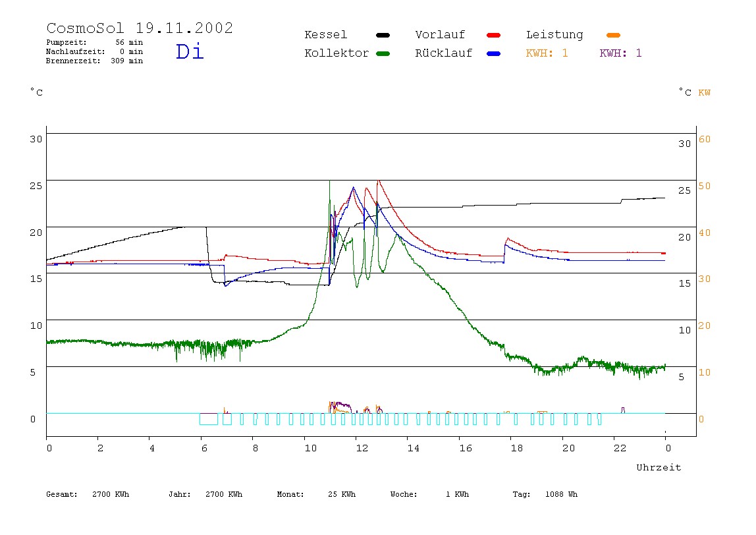Select the orange "60" KW axis tick
This screenshot has width=756, height=535.
705,140
